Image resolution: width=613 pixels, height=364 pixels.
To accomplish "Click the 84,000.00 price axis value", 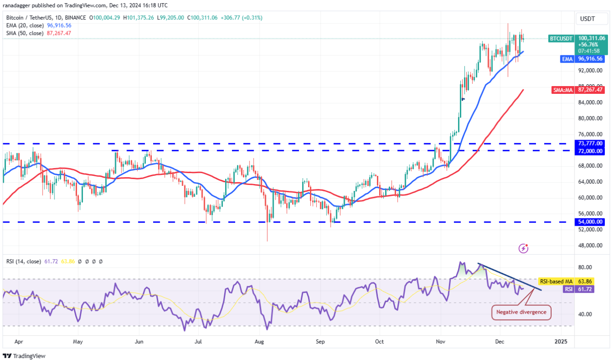I will point(590,102).
